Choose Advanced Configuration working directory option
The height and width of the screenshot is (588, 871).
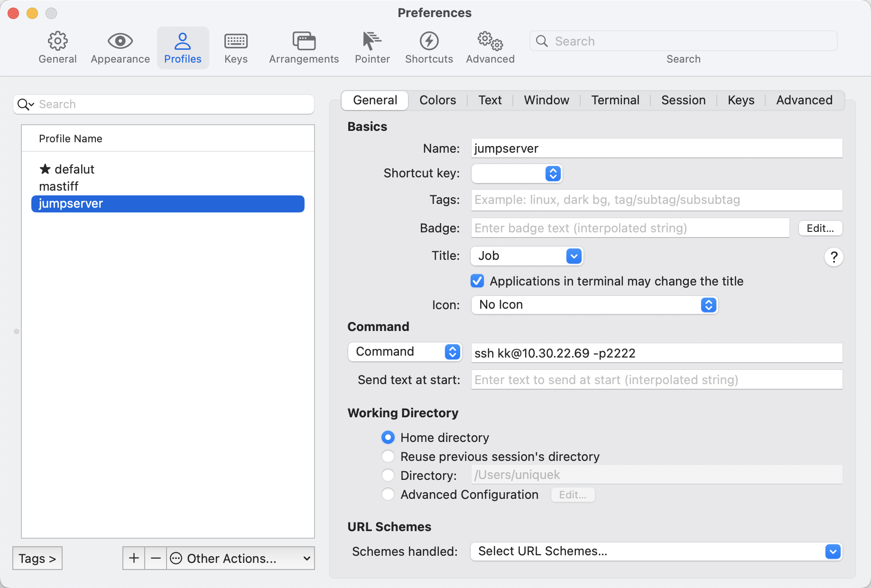pos(388,495)
